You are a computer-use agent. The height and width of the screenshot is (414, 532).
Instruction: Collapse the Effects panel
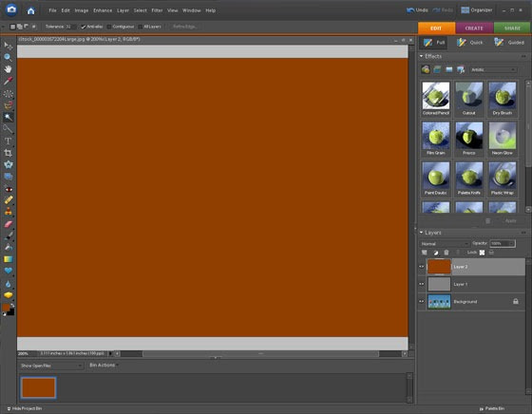[x=422, y=56]
